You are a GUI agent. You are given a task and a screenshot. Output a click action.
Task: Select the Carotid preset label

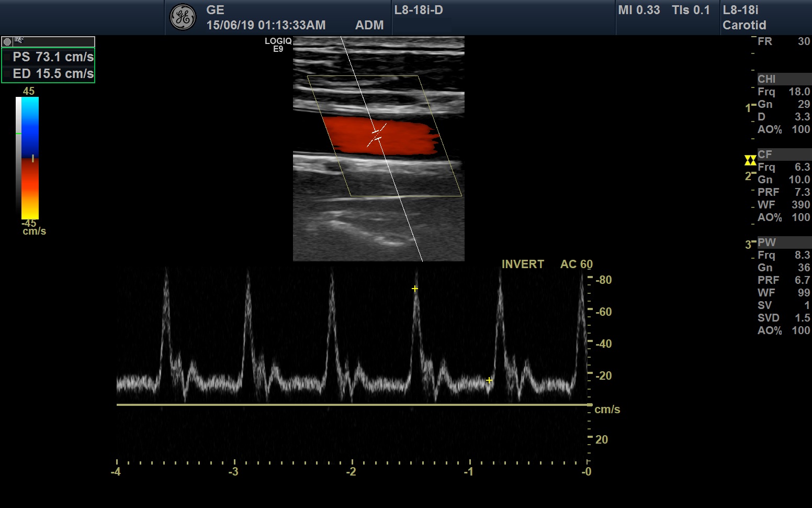pos(744,25)
